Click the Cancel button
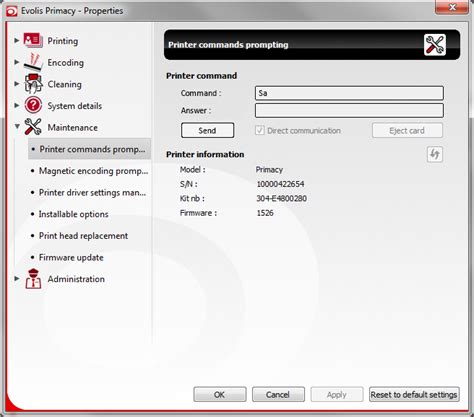Viewport: 474px width, 417px height. [278, 395]
